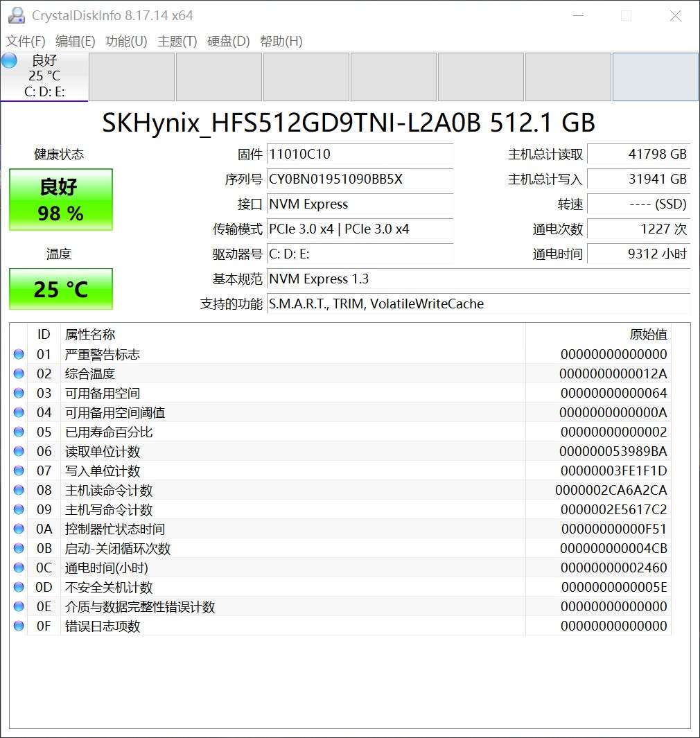The image size is (700, 738).
Task: Click the blue status dot for 可用备用空间 row 03
Action: click(19, 393)
